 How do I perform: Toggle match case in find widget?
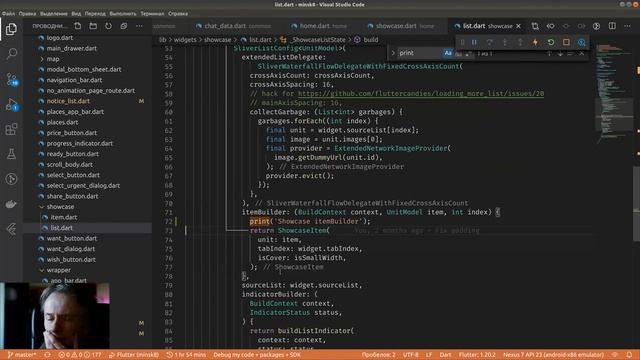coord(448,53)
